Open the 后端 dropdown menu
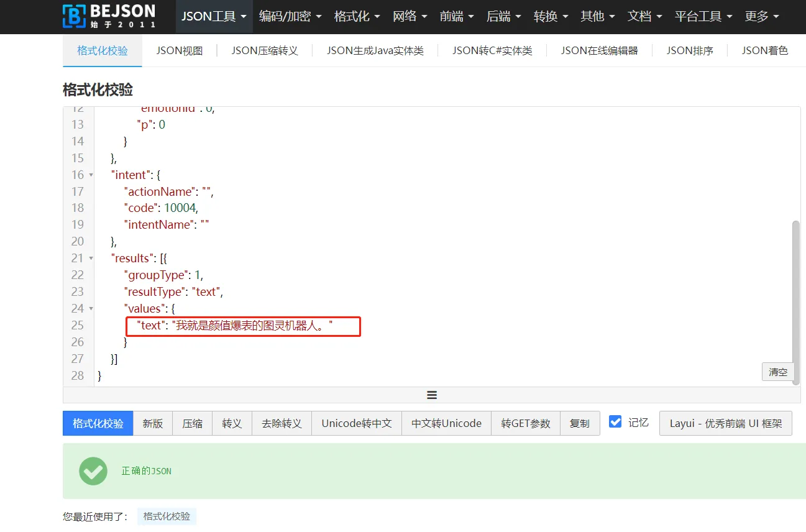 pos(504,17)
